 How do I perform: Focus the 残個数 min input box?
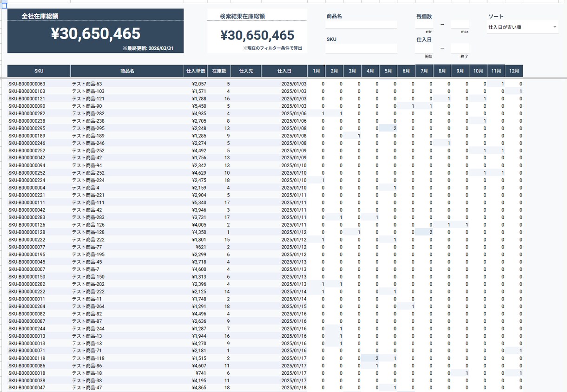tap(424, 25)
